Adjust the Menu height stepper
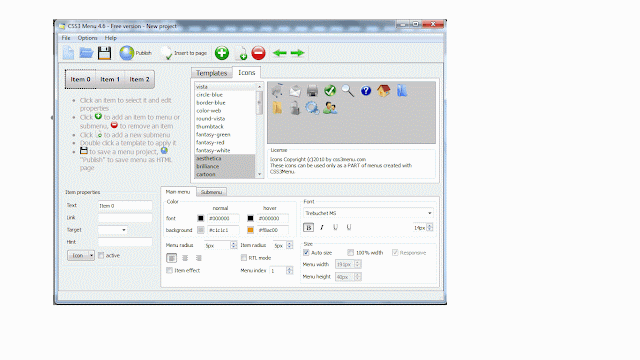Viewport: 640px width, 360px height. tap(358, 277)
